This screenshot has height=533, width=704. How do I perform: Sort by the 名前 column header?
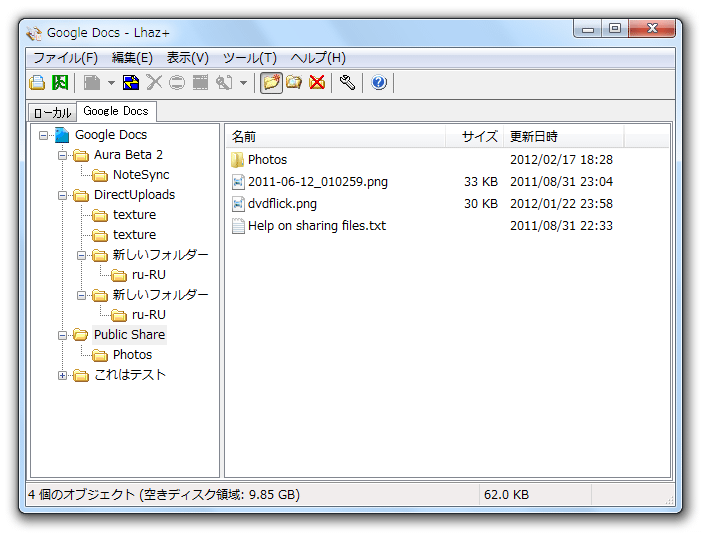pyautogui.click(x=337, y=137)
